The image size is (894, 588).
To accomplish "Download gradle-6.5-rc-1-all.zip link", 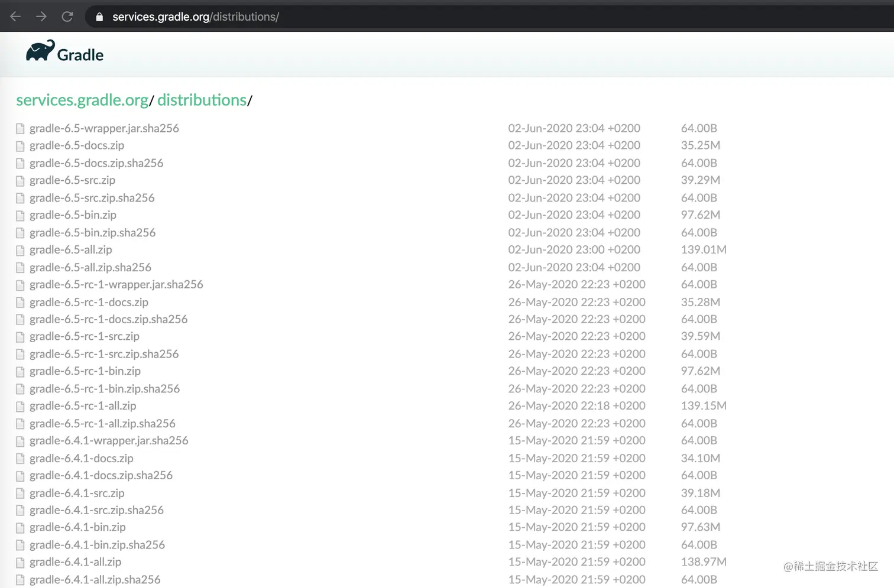I will point(83,406).
